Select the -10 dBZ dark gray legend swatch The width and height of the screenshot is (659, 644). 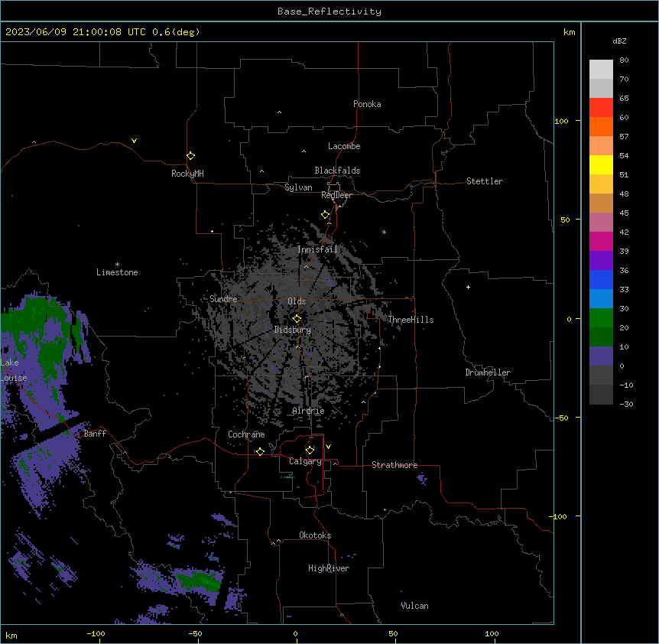pos(601,395)
